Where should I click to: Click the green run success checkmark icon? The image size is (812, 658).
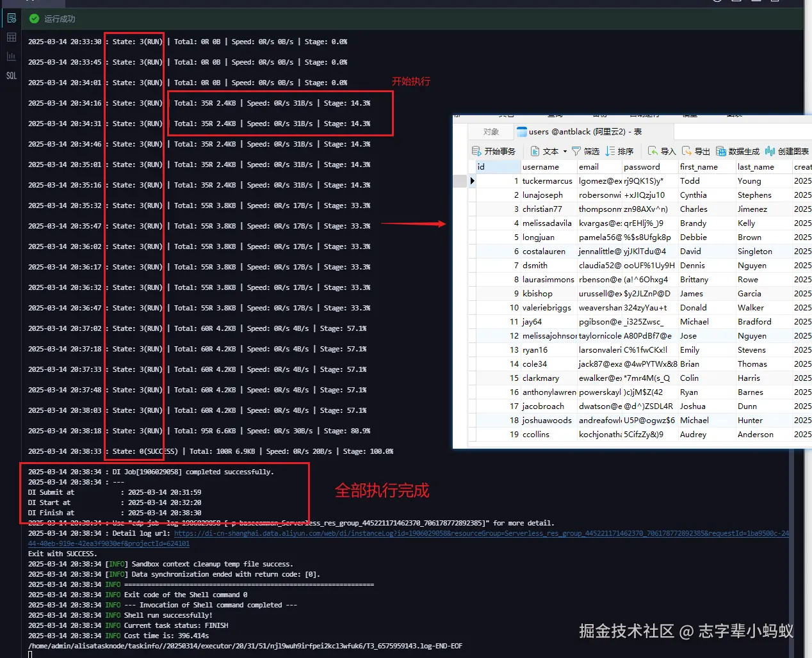coord(35,19)
